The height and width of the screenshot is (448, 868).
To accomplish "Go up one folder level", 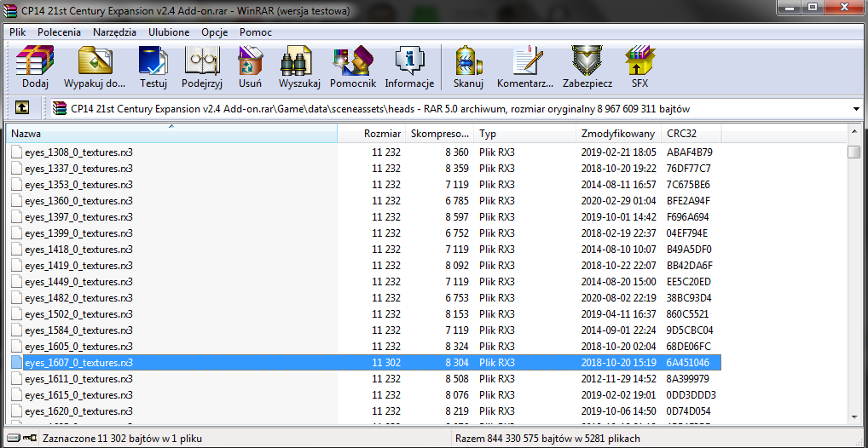I will tap(22, 108).
